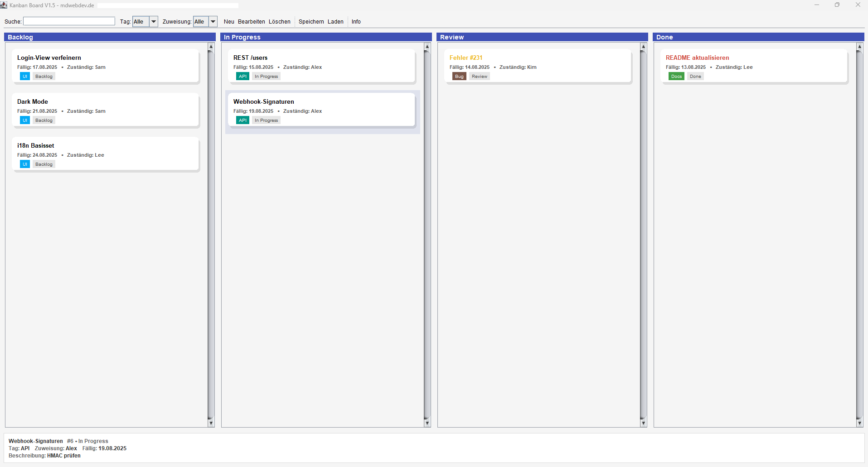Click the Kanban Board application icon
The image size is (868, 467).
[x=4, y=5]
